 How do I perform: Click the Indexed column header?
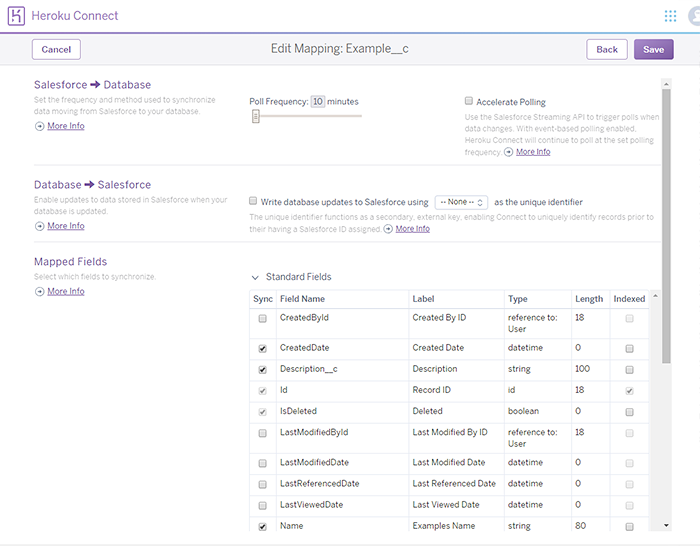coord(629,299)
